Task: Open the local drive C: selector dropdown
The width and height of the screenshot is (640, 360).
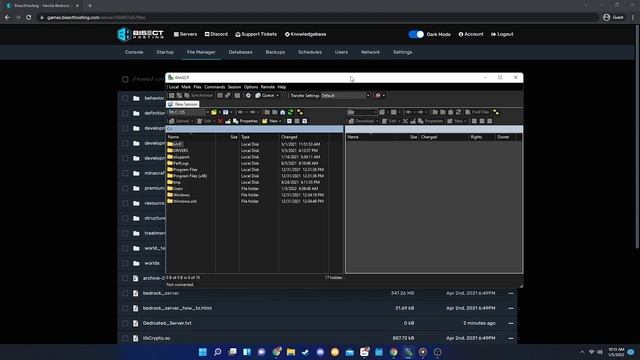Action: [189, 112]
